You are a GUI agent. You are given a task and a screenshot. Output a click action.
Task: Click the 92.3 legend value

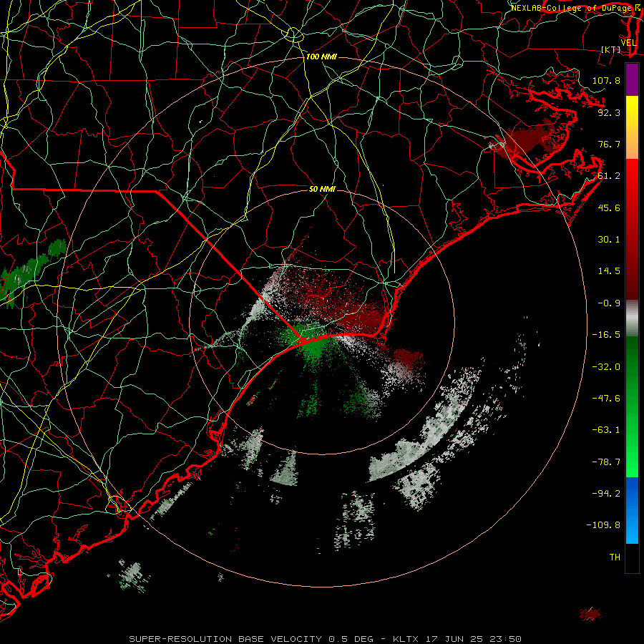[x=609, y=112]
